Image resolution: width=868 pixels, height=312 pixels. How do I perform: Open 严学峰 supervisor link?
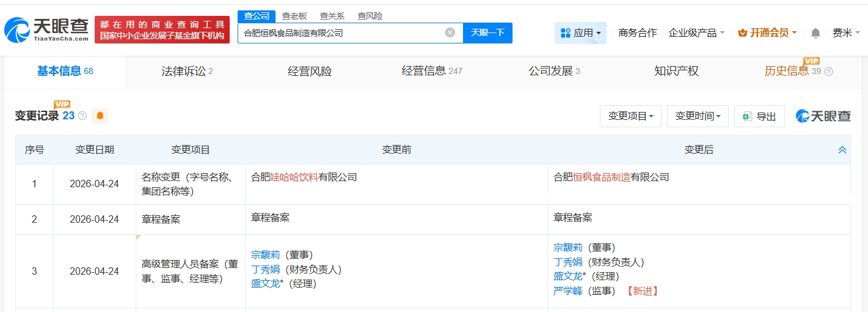567,291
